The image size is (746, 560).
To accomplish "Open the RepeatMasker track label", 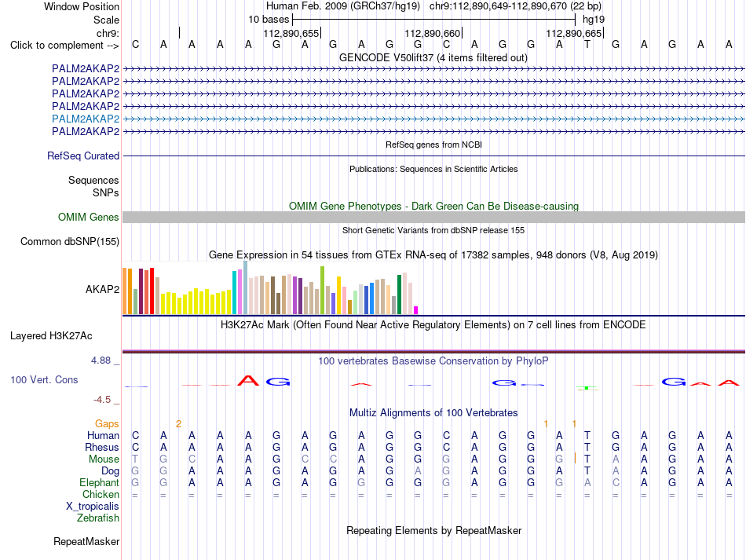I will [x=86, y=541].
